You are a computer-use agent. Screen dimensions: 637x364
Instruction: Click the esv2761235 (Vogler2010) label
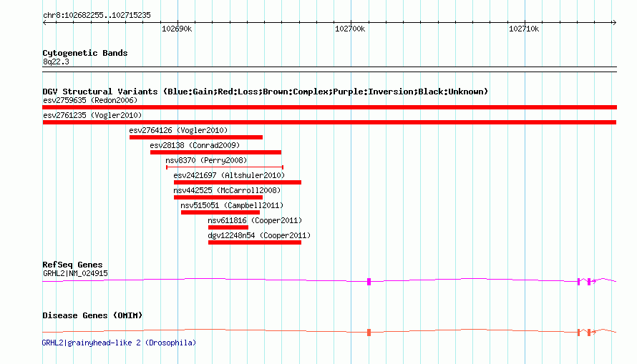coord(92,115)
